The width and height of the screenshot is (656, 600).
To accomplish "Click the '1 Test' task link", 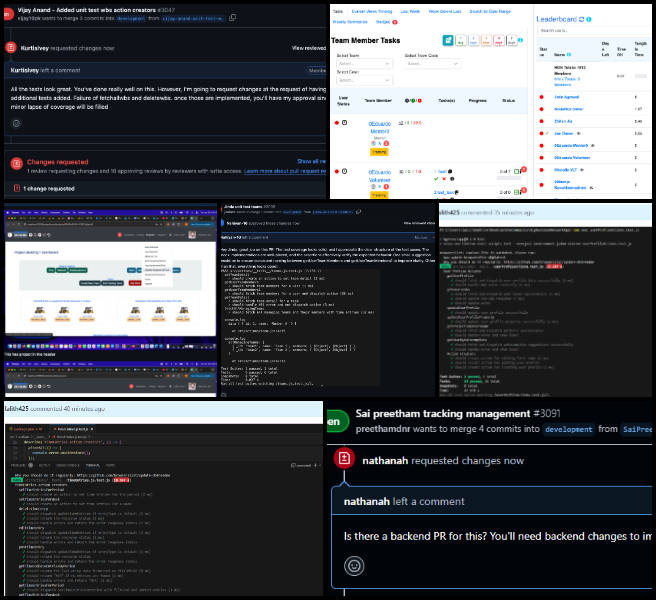I will [440, 172].
